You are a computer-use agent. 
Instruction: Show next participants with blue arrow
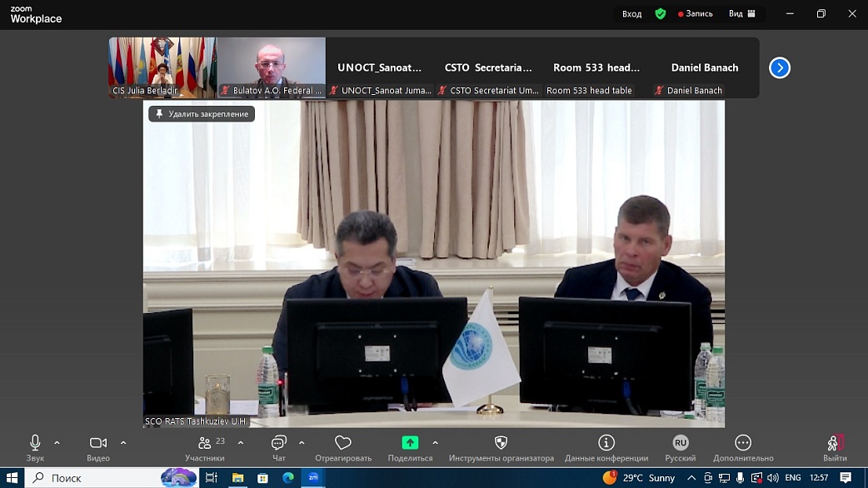click(780, 67)
